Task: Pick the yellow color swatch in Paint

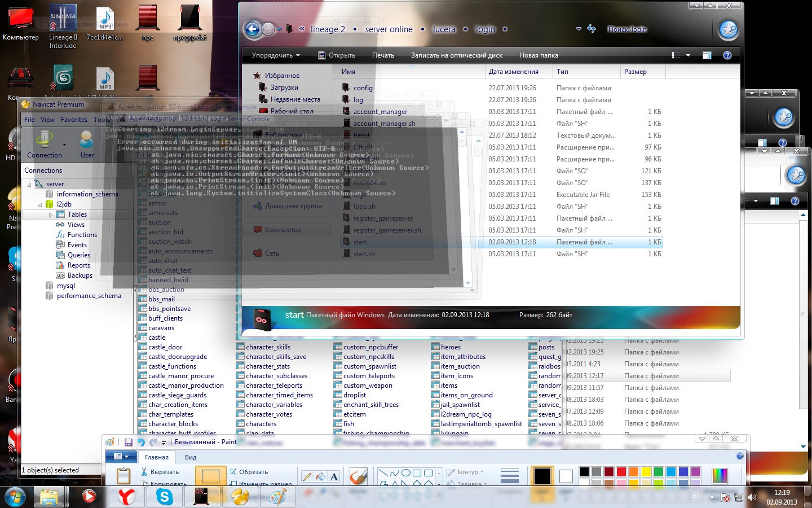Action: pos(646,472)
